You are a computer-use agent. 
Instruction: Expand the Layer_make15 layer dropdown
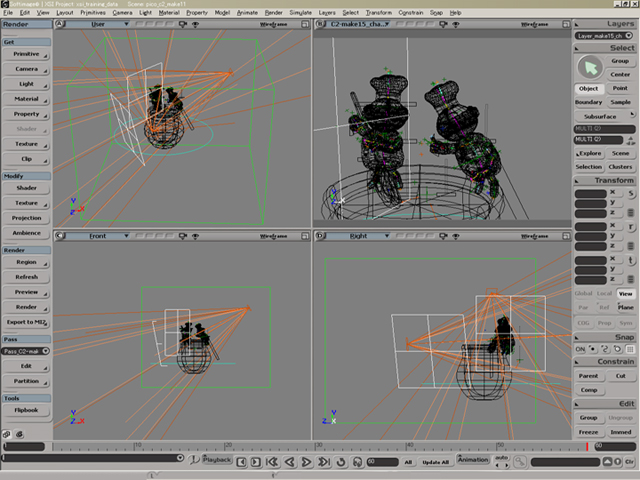pos(606,35)
